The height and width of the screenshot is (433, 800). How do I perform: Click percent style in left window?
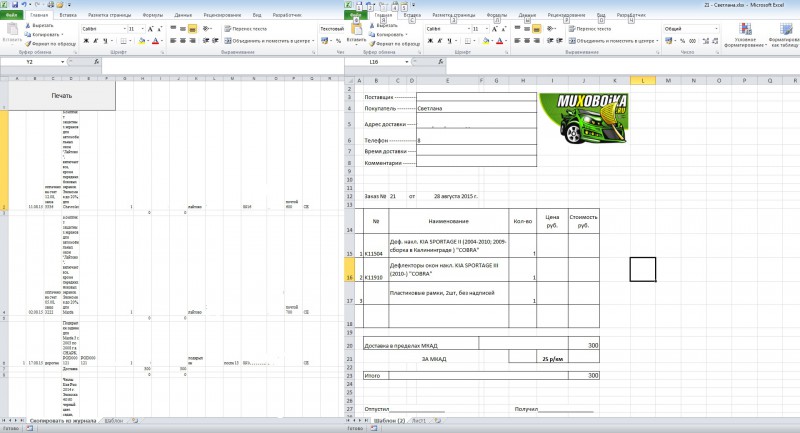click(338, 41)
